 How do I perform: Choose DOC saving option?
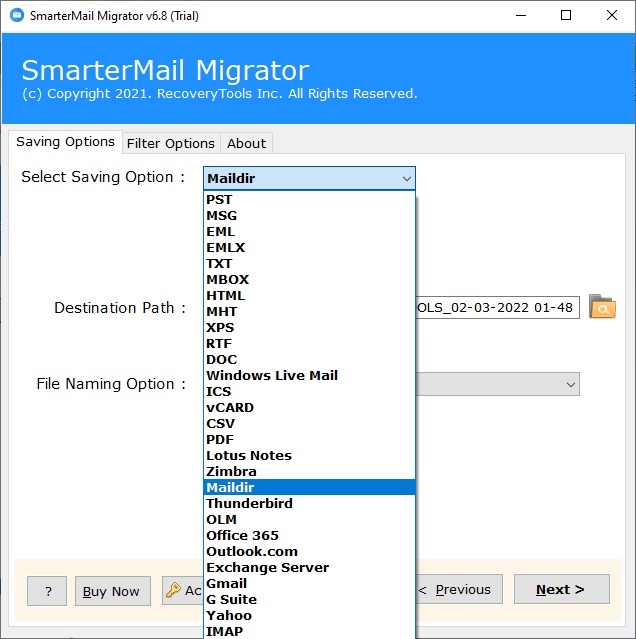[x=309, y=359]
